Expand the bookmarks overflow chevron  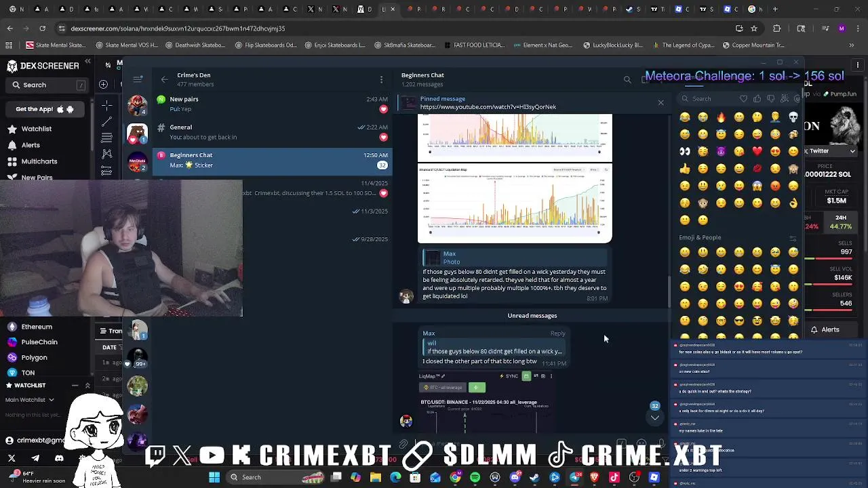[852, 45]
